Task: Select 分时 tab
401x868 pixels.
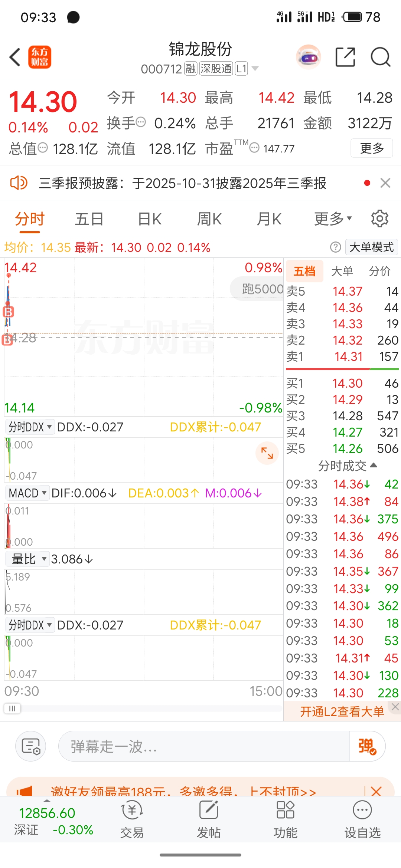Action: click(x=30, y=219)
